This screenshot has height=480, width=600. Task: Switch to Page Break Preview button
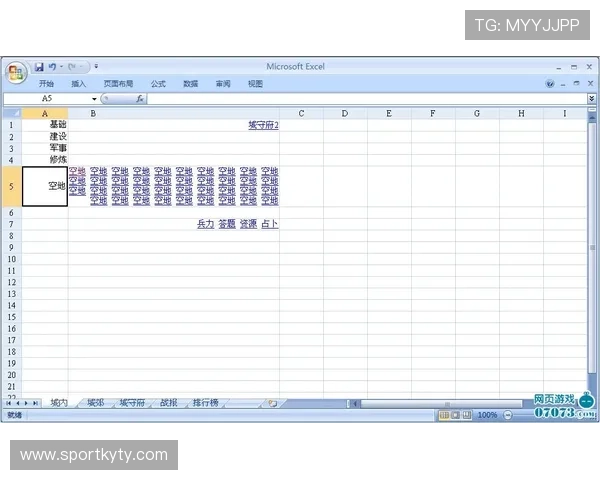[467, 415]
